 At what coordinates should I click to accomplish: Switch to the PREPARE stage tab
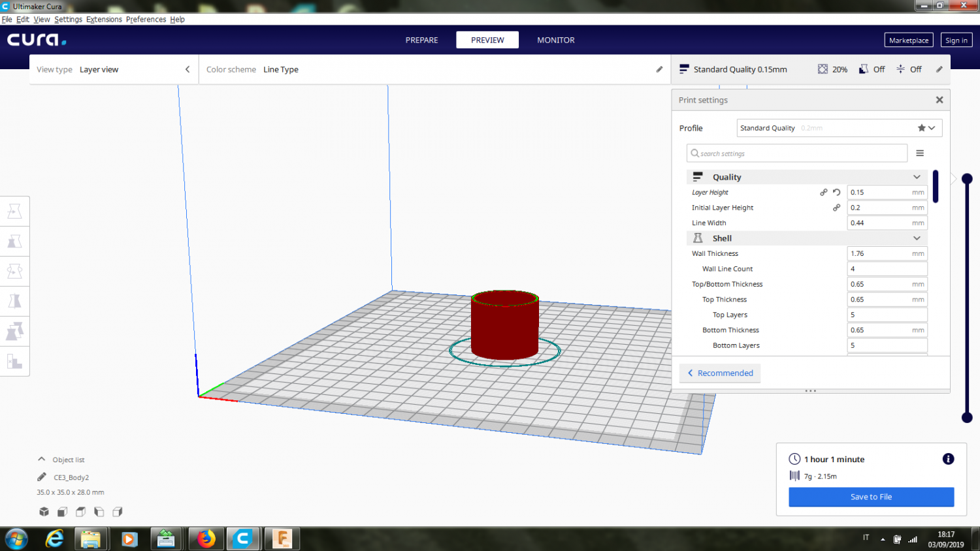point(421,40)
